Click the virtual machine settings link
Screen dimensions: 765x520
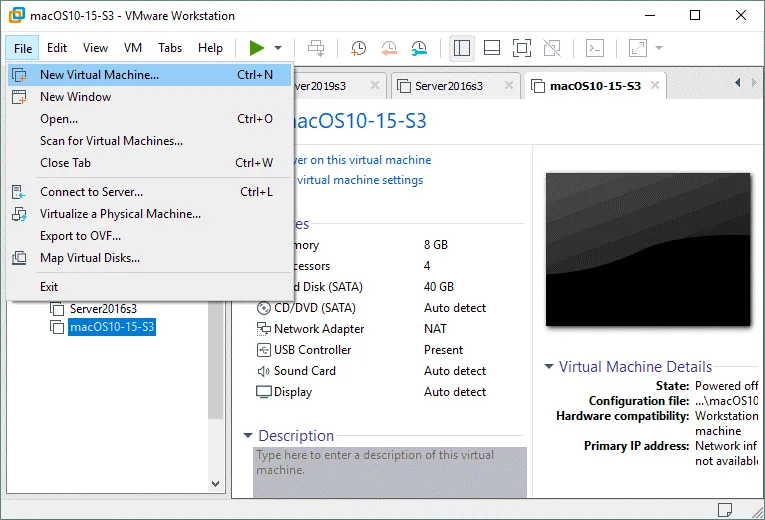360,181
